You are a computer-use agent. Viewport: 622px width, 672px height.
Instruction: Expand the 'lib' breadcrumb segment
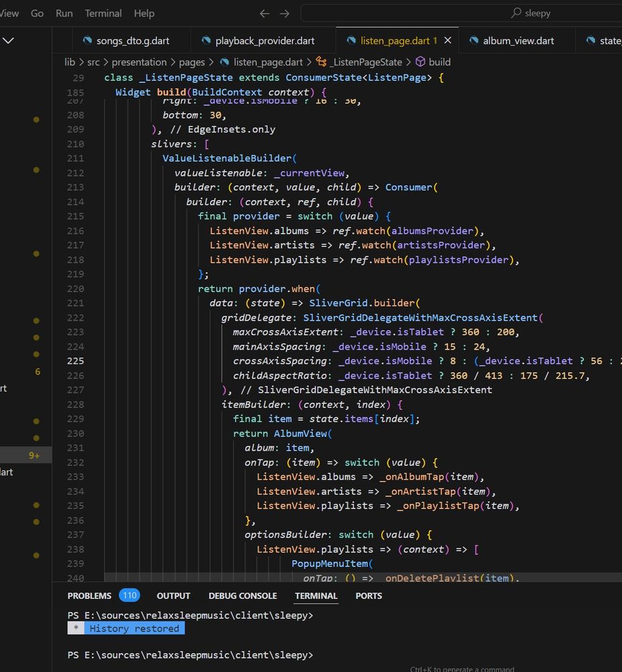pyautogui.click(x=70, y=62)
